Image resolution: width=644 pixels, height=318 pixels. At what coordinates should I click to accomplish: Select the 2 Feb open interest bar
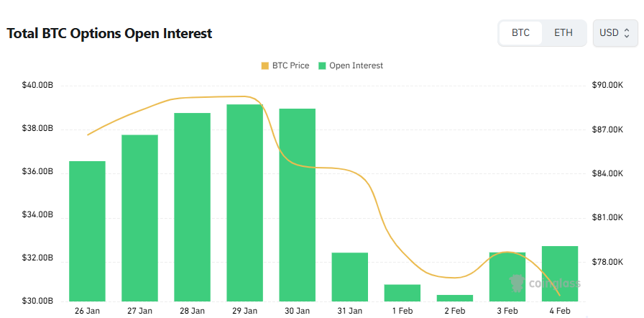(x=454, y=297)
